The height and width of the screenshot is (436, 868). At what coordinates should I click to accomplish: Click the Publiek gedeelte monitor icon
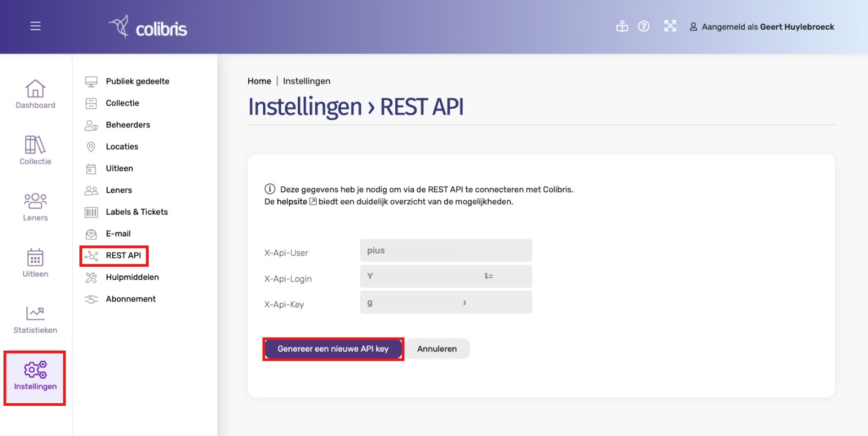point(91,81)
